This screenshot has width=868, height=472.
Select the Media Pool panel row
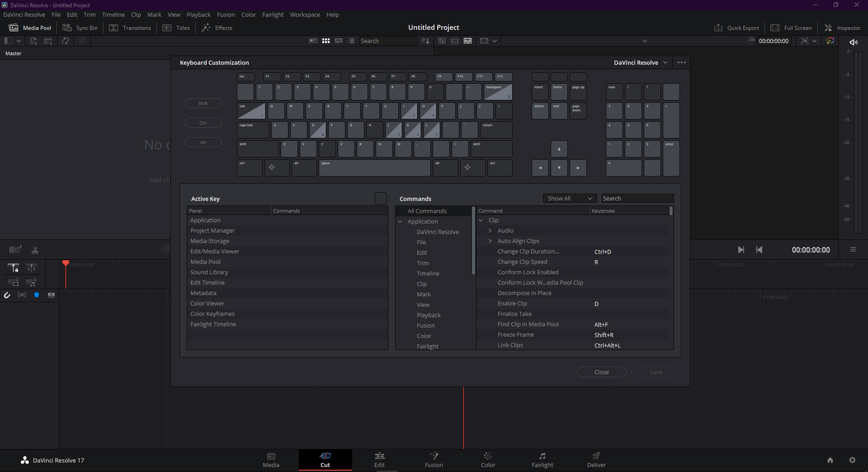[288, 262]
